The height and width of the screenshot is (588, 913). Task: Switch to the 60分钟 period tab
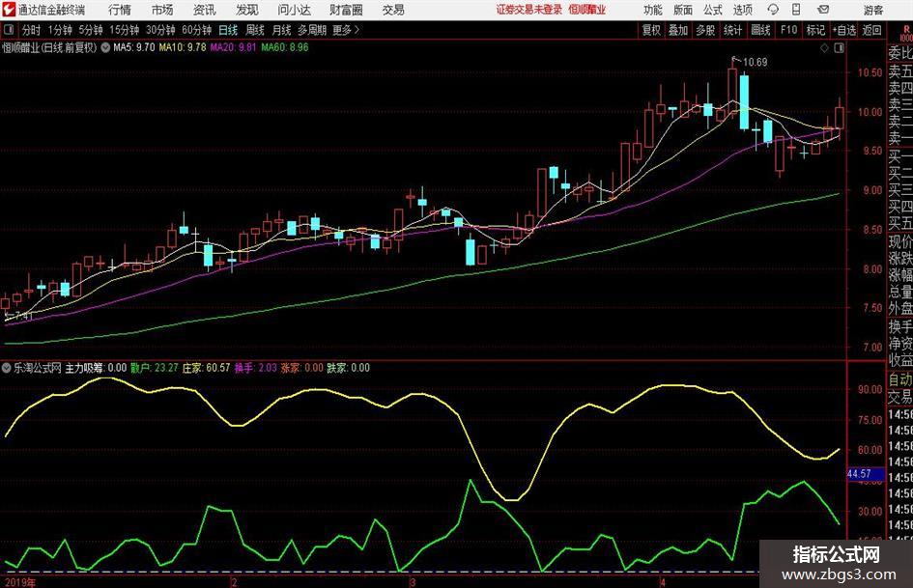(196, 30)
